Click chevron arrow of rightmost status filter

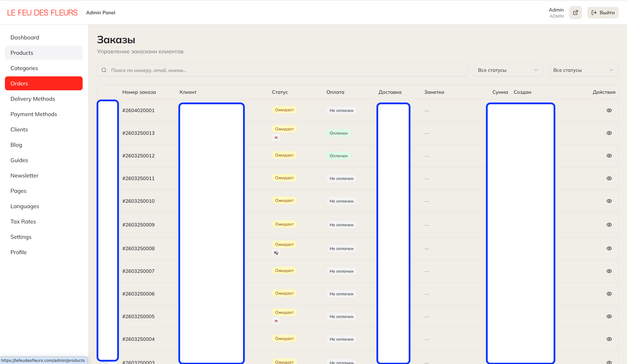pyautogui.click(x=611, y=70)
